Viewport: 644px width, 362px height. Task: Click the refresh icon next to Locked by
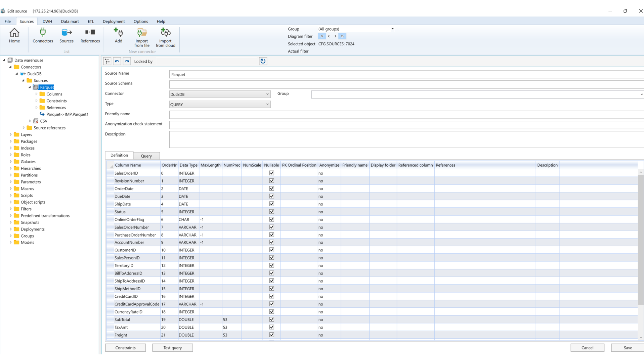pyautogui.click(x=263, y=61)
